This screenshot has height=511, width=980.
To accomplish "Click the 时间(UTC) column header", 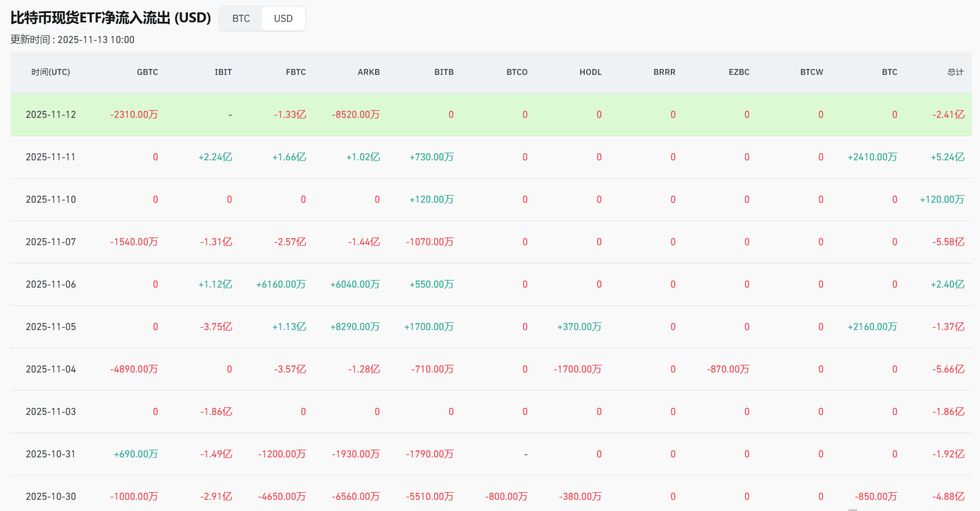I will [x=51, y=72].
